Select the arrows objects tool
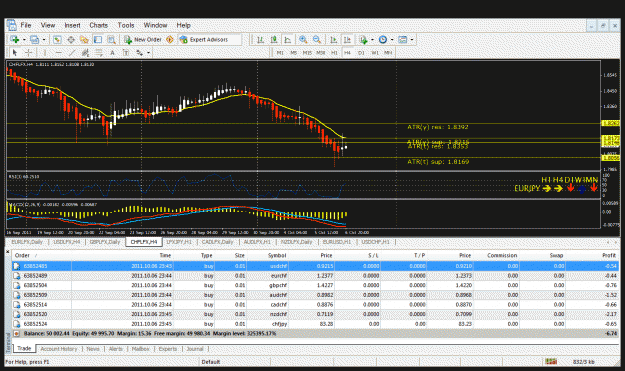625x371 pixels. 140,53
